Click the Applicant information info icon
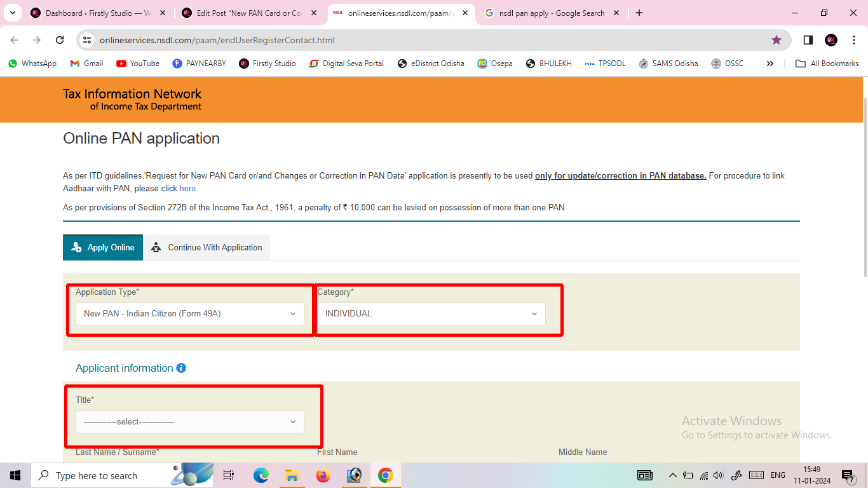 [180, 367]
